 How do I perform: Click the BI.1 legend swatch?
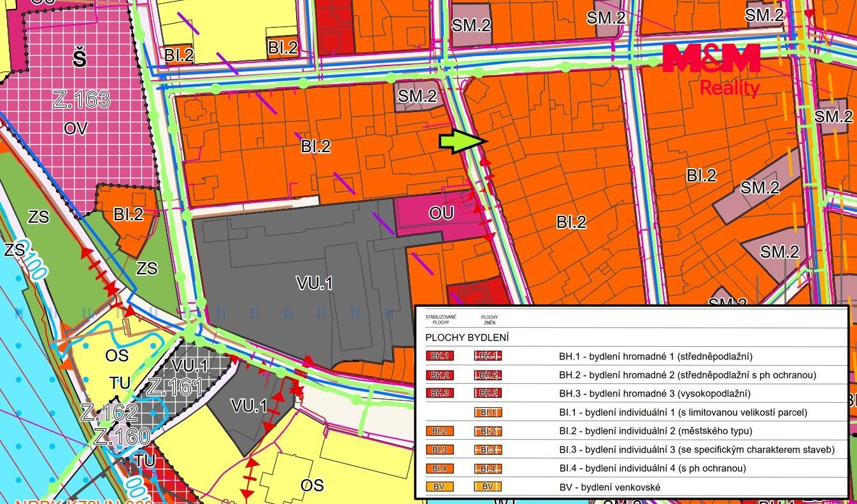[488, 412]
